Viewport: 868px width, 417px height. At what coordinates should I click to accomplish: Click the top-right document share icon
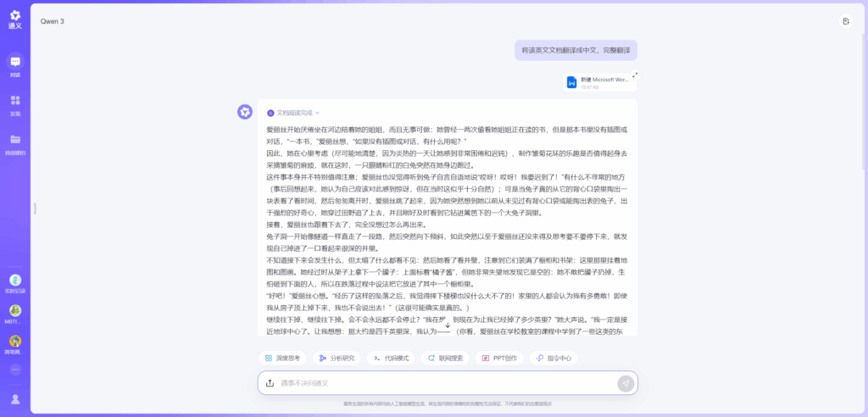(845, 21)
